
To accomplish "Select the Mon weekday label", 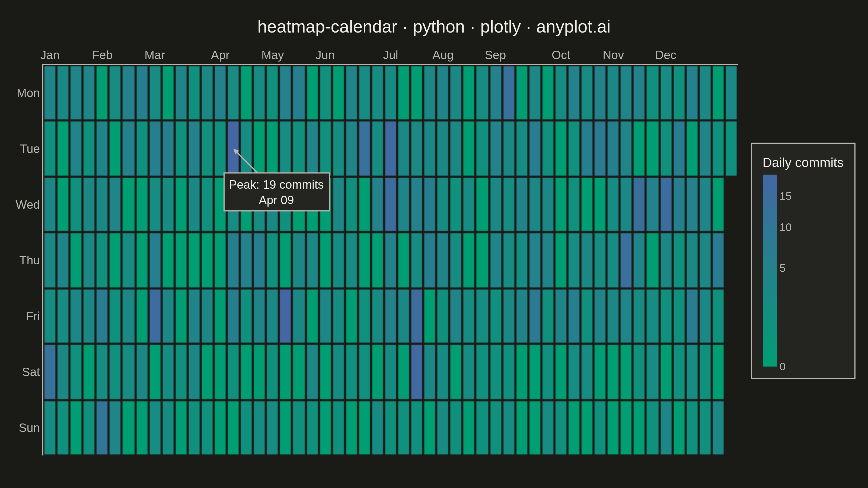I will coord(28,93).
